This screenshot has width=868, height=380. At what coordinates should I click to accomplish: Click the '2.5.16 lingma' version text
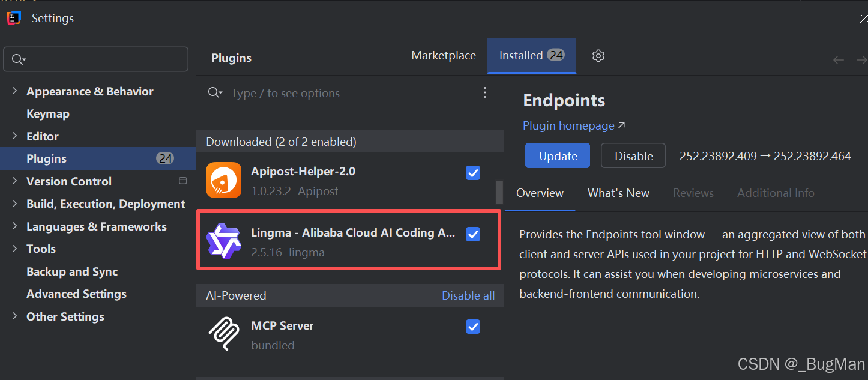pos(288,252)
